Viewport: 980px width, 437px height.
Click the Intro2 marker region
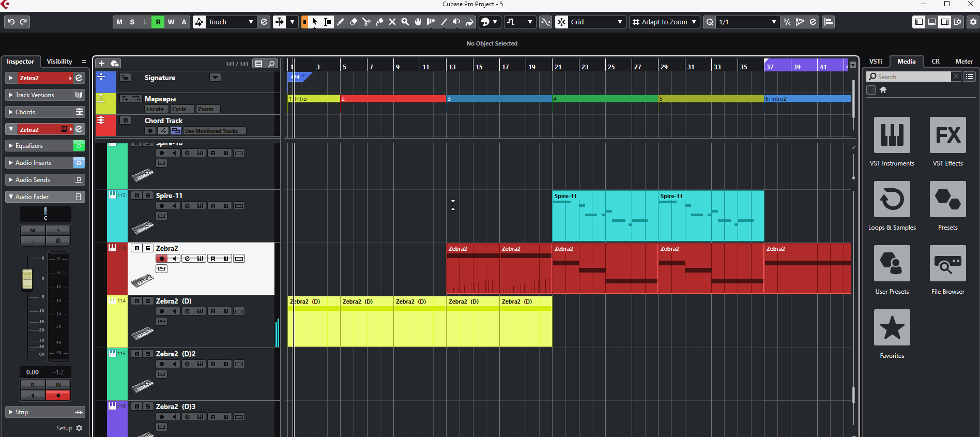(807, 99)
